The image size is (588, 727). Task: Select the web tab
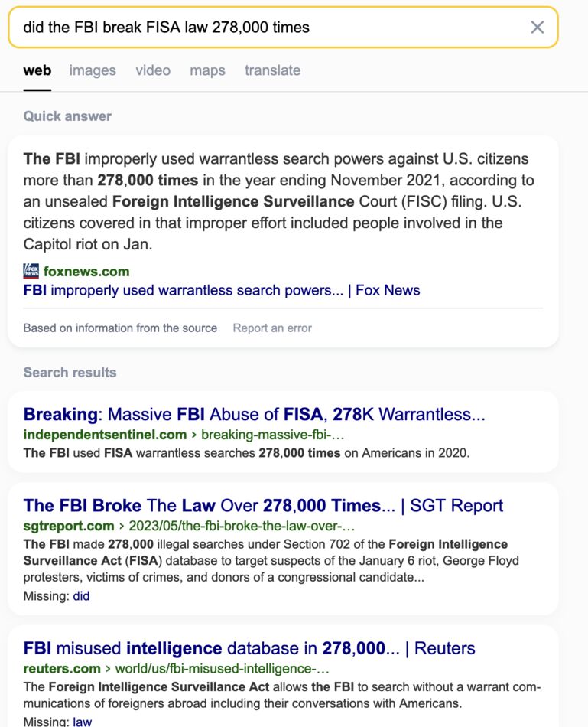[37, 70]
